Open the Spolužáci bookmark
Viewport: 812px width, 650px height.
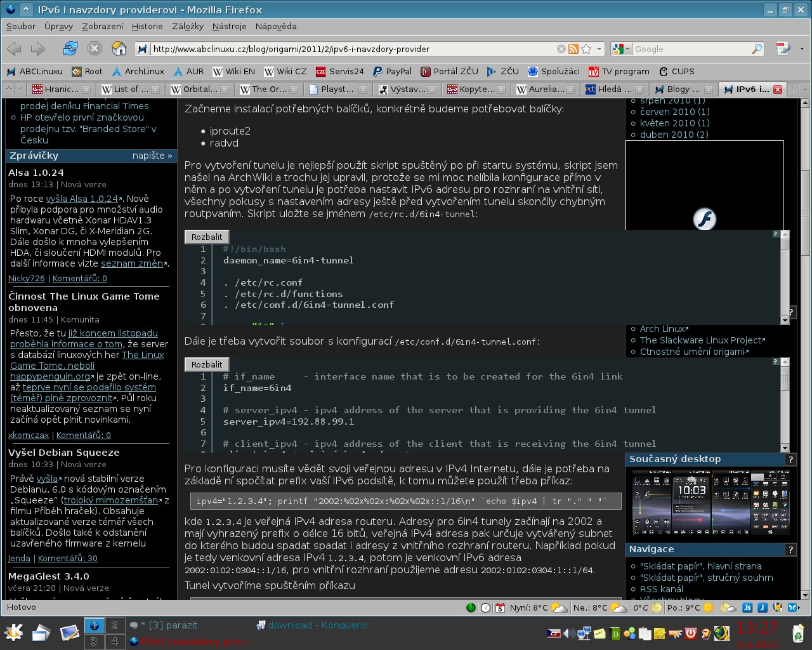(554, 72)
